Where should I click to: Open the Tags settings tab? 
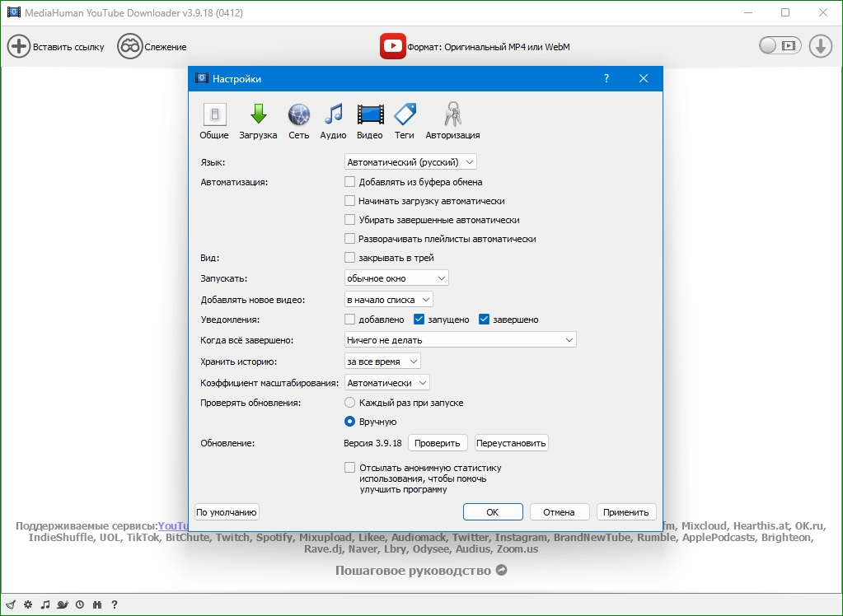[x=405, y=122]
